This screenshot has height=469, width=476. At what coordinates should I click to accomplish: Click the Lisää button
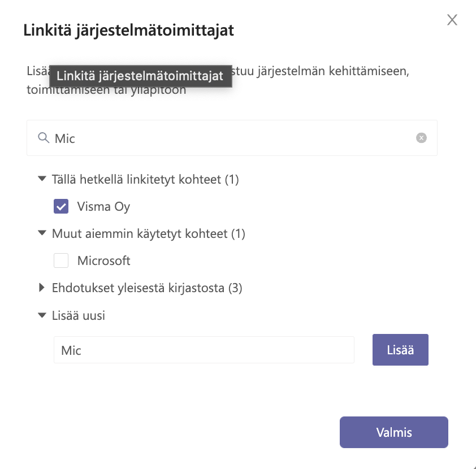click(x=400, y=350)
